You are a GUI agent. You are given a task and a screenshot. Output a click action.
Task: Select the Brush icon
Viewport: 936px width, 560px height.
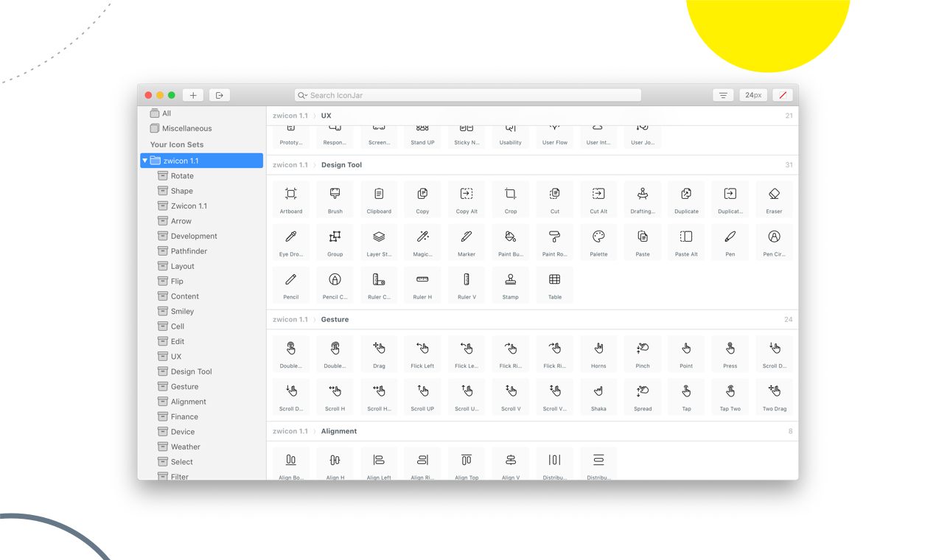pos(335,199)
